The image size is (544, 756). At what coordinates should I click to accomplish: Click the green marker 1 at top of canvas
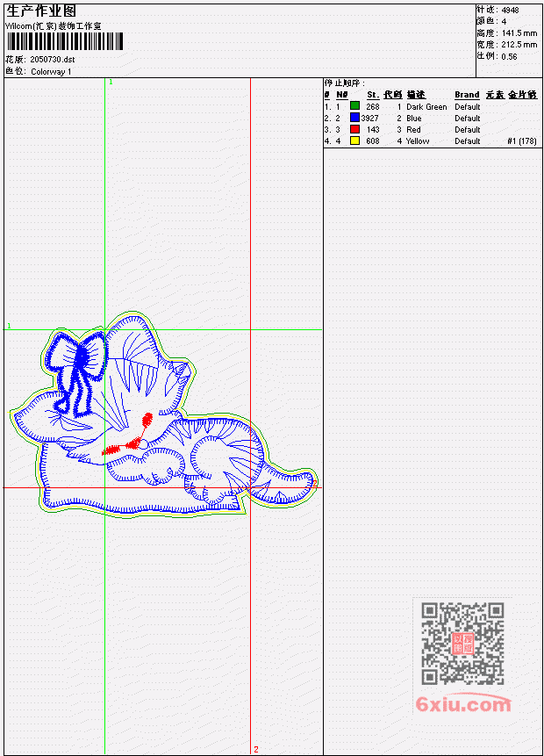tap(111, 82)
